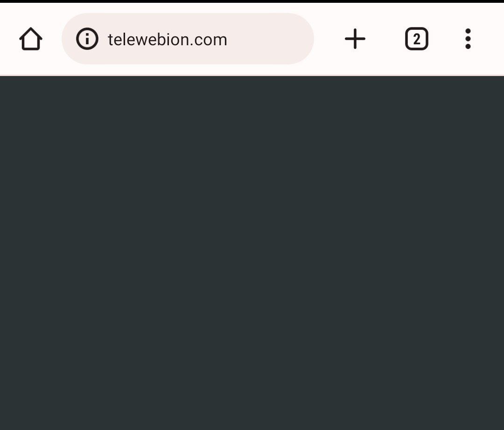Open a new tab with the plus icon
This screenshot has height=430, width=504.
click(x=355, y=39)
